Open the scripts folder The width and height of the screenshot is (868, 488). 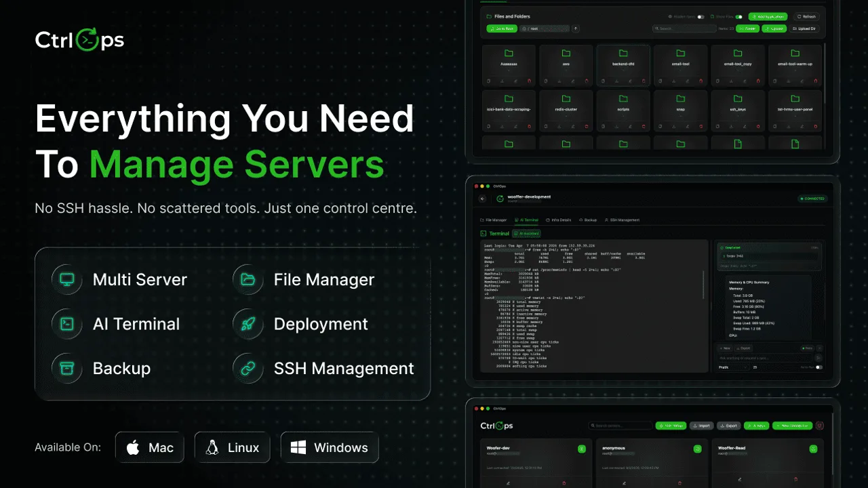tap(623, 110)
